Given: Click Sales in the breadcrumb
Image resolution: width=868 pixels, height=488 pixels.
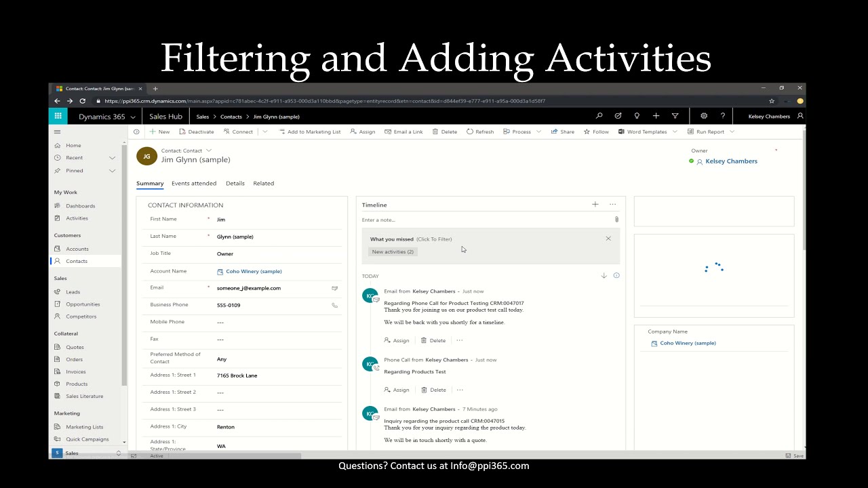Looking at the screenshot, I should [x=203, y=117].
